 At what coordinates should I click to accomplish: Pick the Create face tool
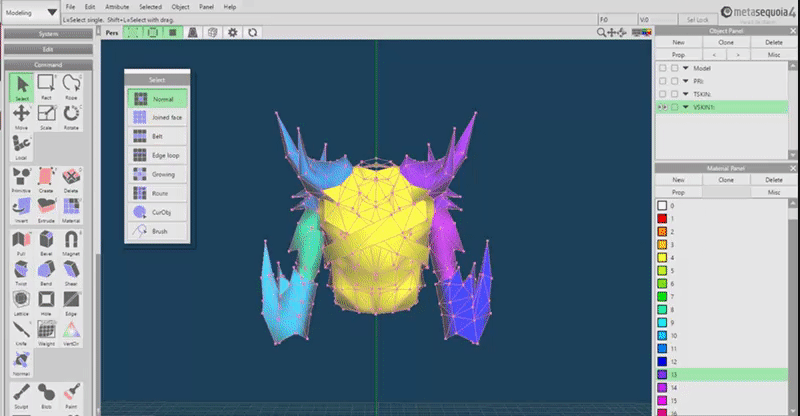(46, 180)
